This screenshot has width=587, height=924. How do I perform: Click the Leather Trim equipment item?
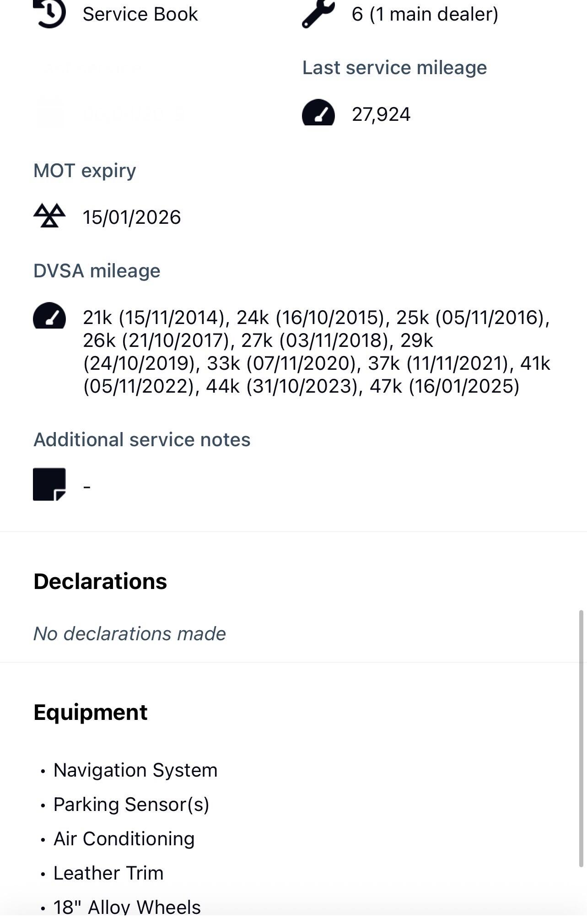108,873
